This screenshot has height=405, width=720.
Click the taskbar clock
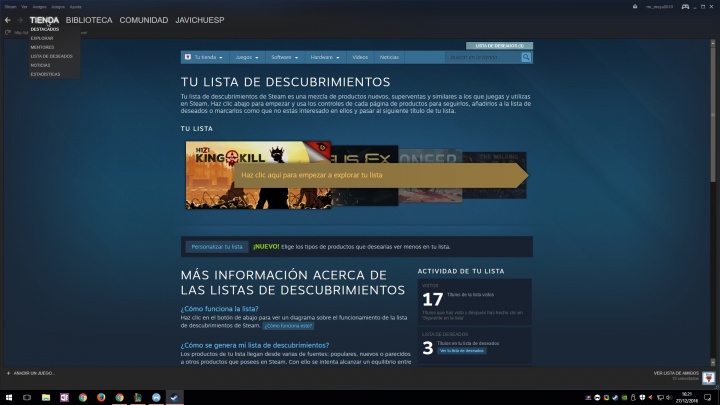(x=687, y=398)
